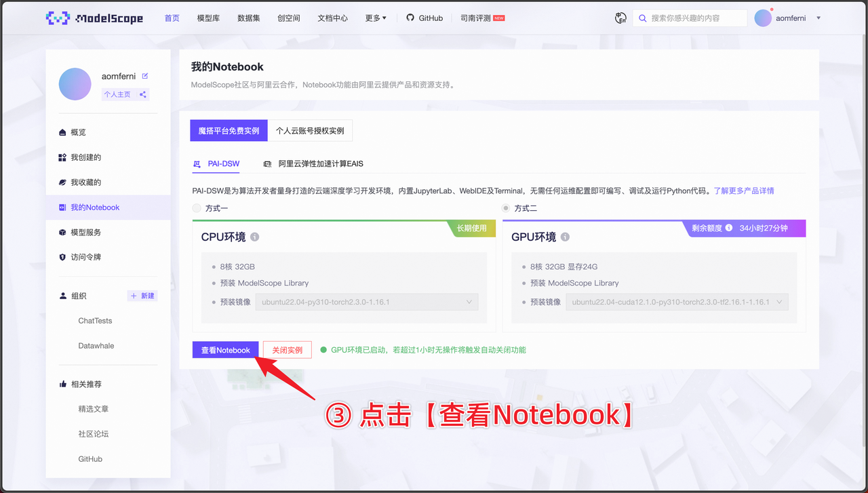The height and width of the screenshot is (493, 868).
Task: Click the edit icon beside aomferni
Action: [x=144, y=76]
